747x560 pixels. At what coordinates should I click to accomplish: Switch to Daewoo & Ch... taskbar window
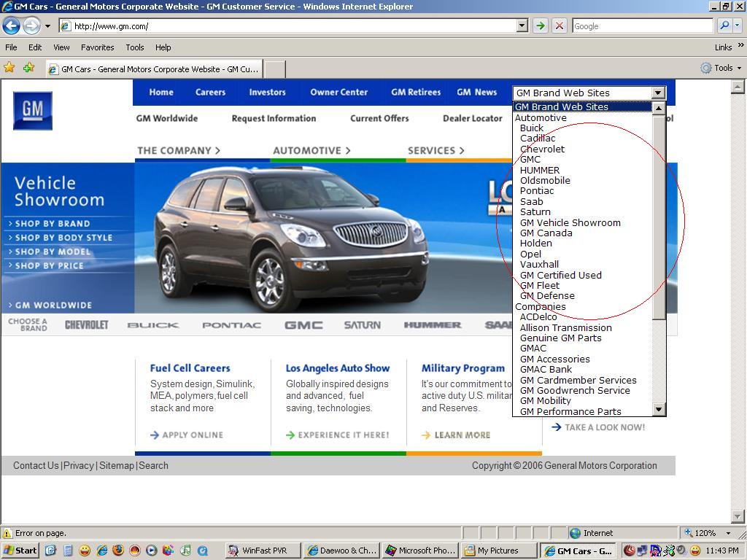[x=341, y=551]
